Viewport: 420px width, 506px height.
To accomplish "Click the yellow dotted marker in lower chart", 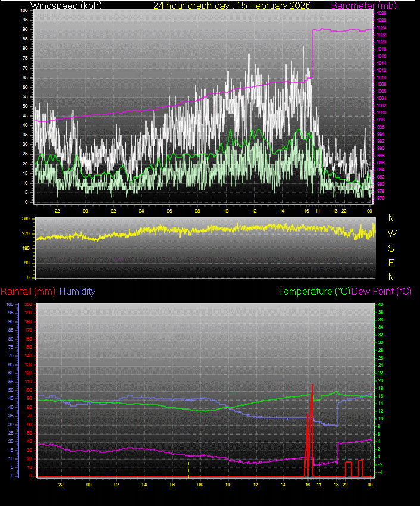I will 189,469.
